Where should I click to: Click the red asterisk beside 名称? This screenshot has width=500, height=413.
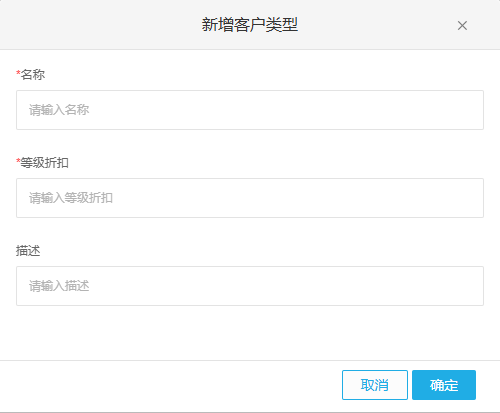pyautogui.click(x=18, y=73)
